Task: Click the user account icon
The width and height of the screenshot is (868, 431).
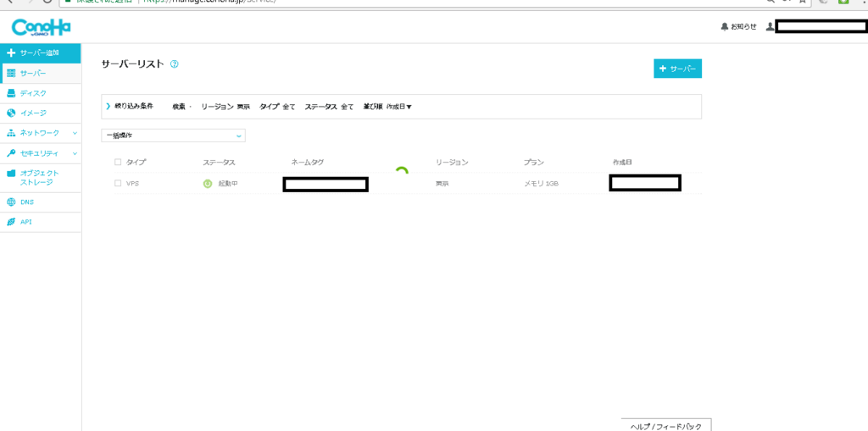Action: (770, 26)
